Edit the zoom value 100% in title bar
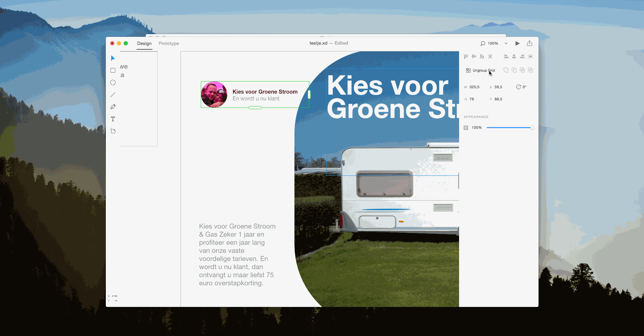This screenshot has width=644, height=336. click(493, 43)
